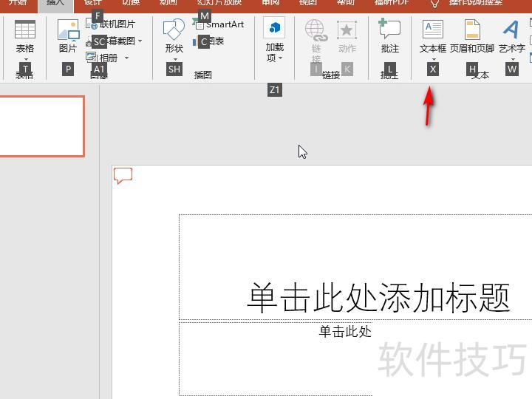Switch to the 审阅 review tab

coord(270,3)
